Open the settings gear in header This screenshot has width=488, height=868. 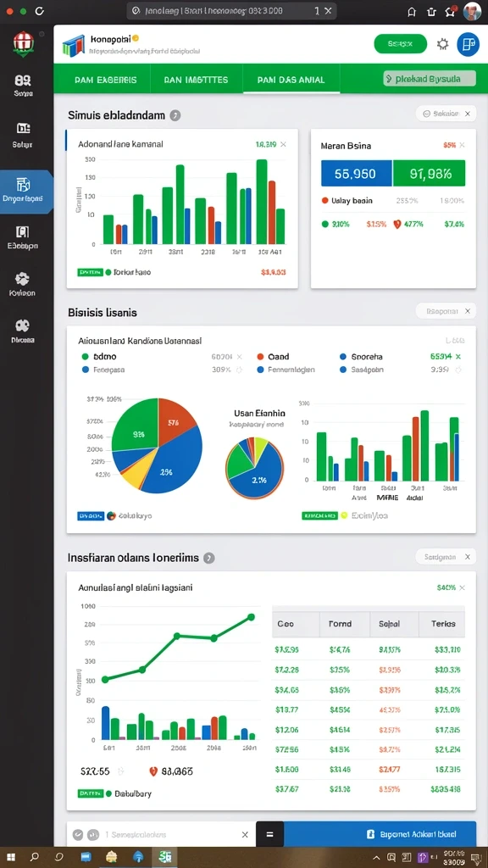[442, 44]
